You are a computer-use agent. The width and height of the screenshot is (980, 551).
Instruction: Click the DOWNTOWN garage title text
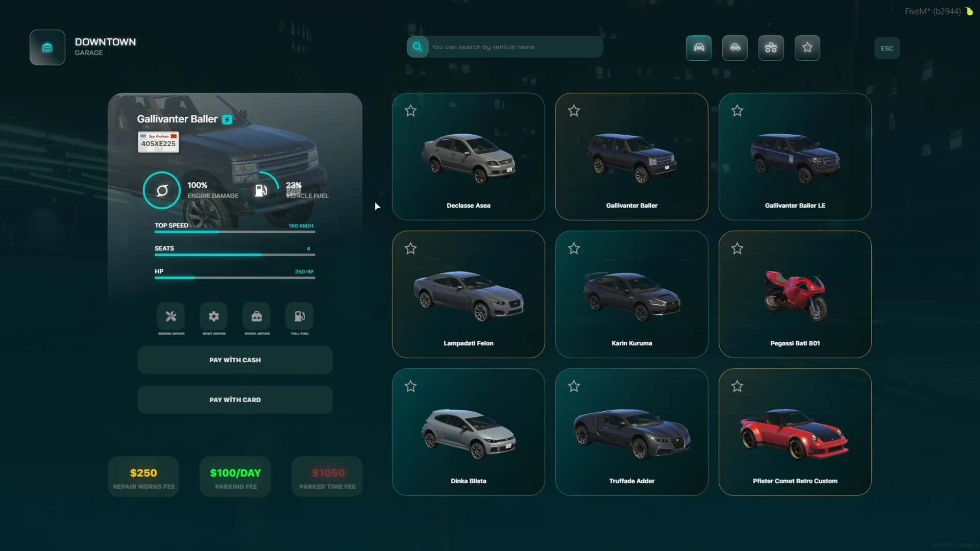point(105,42)
